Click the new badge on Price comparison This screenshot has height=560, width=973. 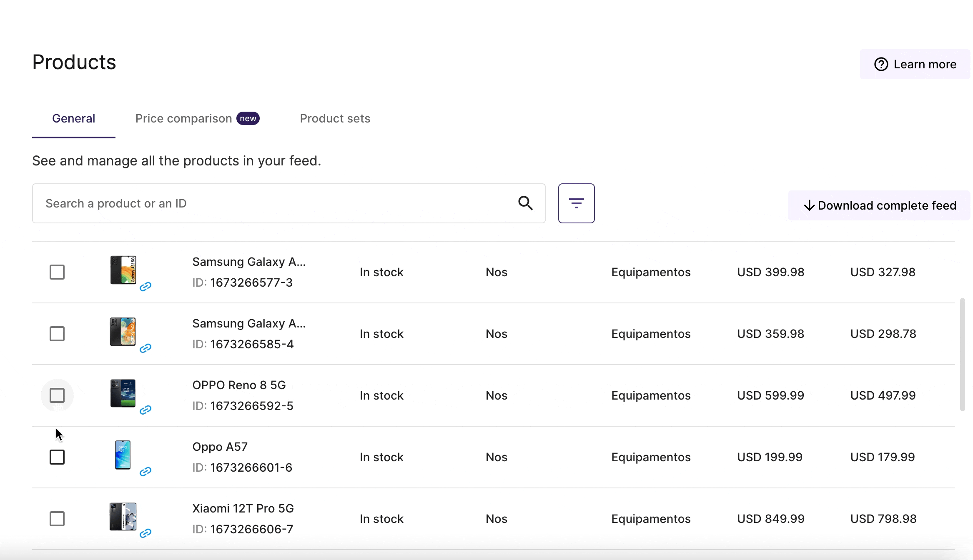(248, 118)
